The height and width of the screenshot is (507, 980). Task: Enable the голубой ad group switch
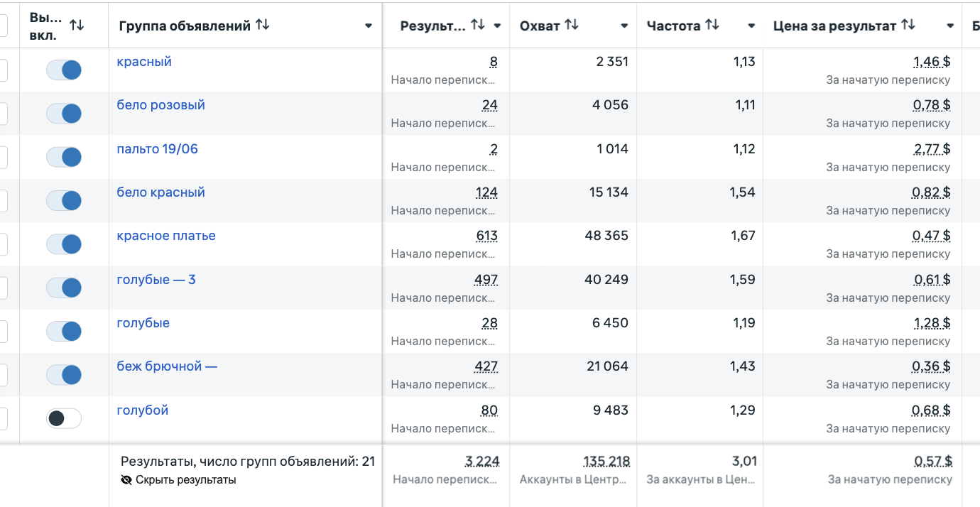tap(64, 418)
